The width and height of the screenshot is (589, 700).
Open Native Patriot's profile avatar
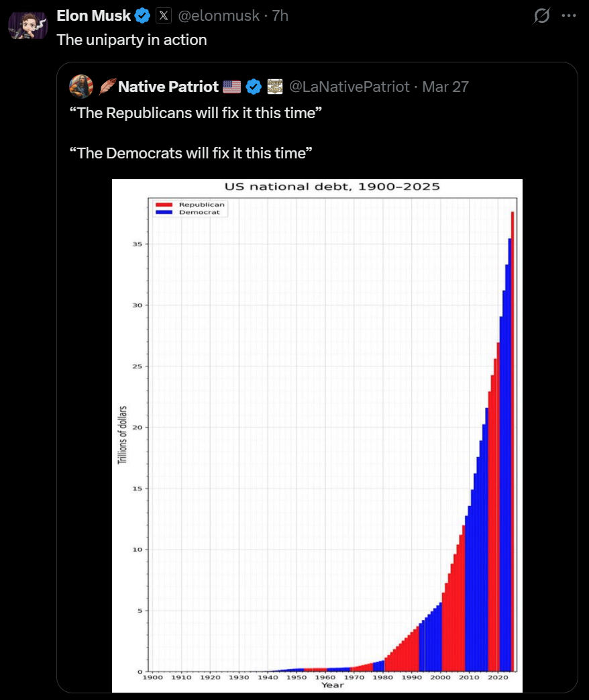pos(81,86)
